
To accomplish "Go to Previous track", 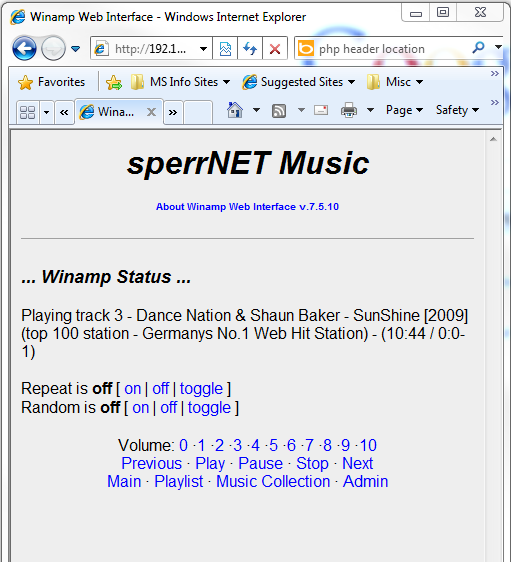I will (x=152, y=463).
